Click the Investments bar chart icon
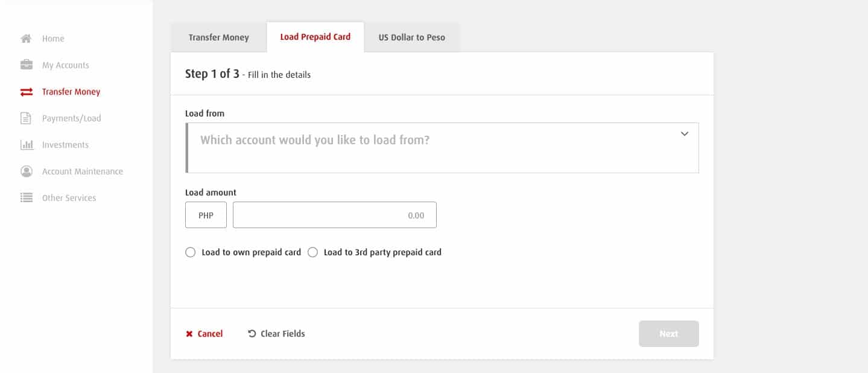The width and height of the screenshot is (868, 373). click(27, 145)
